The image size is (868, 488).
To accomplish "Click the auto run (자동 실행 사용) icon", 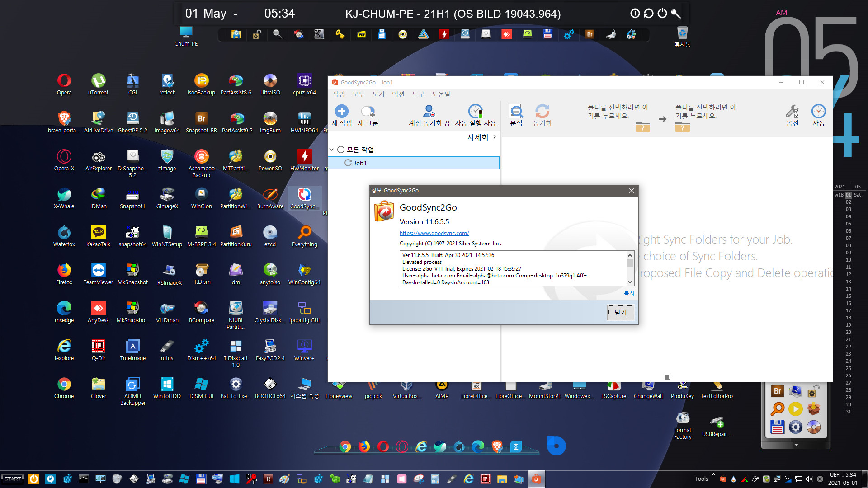I will (475, 111).
